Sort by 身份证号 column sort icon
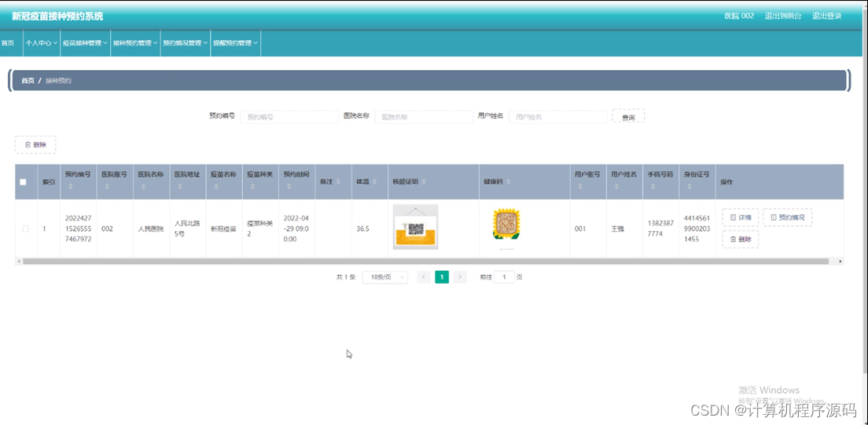The height and width of the screenshot is (425, 868). 690,187
